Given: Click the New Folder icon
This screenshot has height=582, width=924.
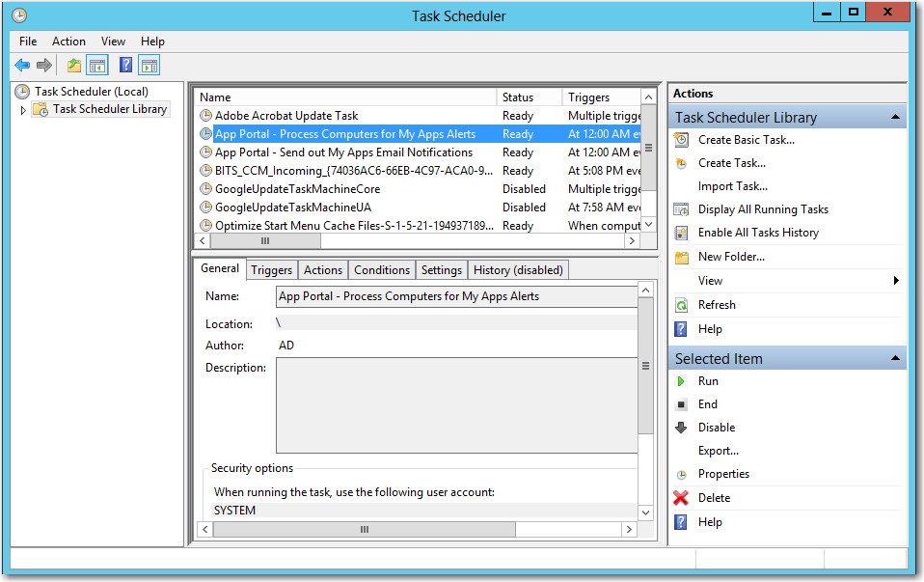Looking at the screenshot, I should [682, 257].
